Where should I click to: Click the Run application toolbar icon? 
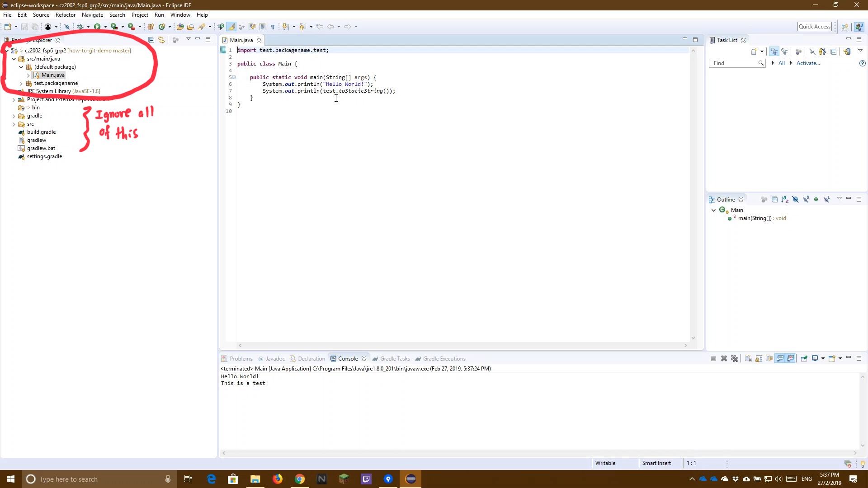point(97,26)
